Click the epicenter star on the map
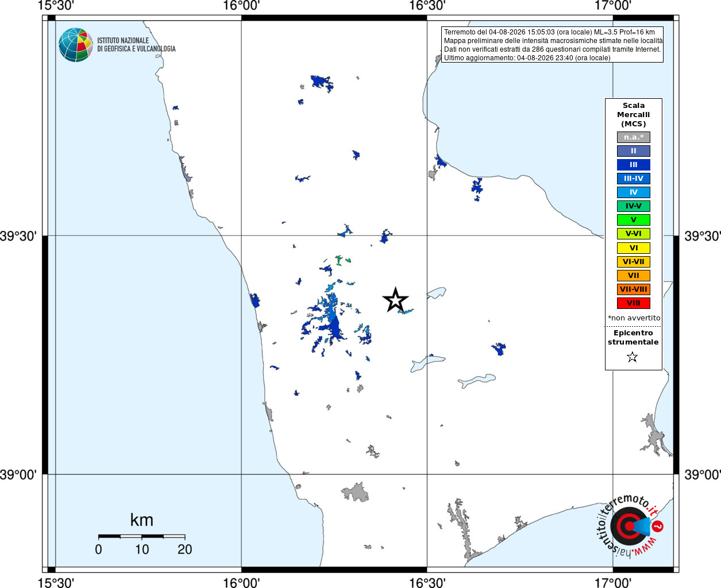The height and width of the screenshot is (588, 721). [395, 300]
